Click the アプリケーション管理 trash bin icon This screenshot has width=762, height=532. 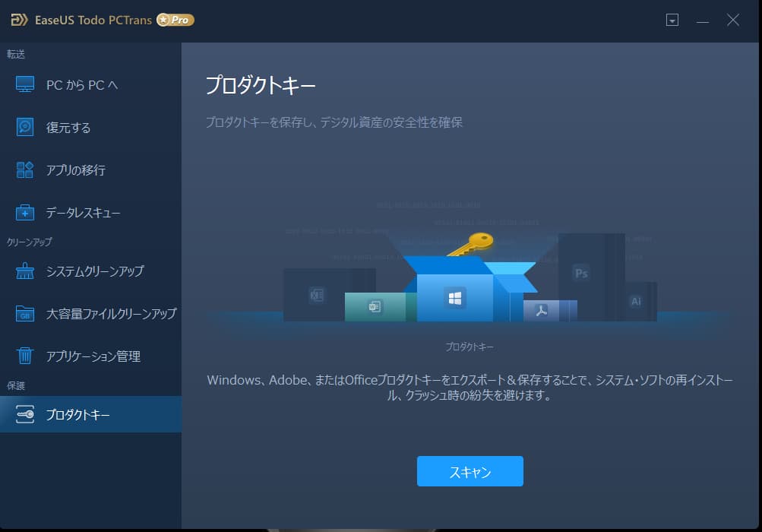(x=25, y=356)
